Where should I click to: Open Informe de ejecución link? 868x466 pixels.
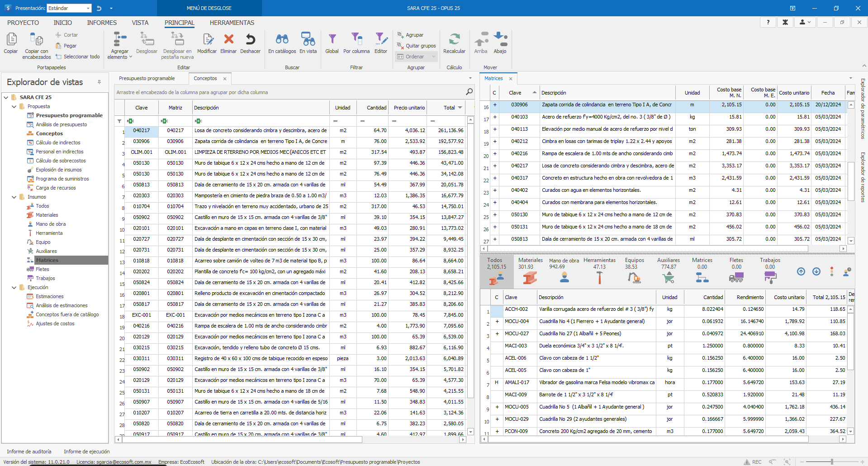pyautogui.click(x=87, y=452)
